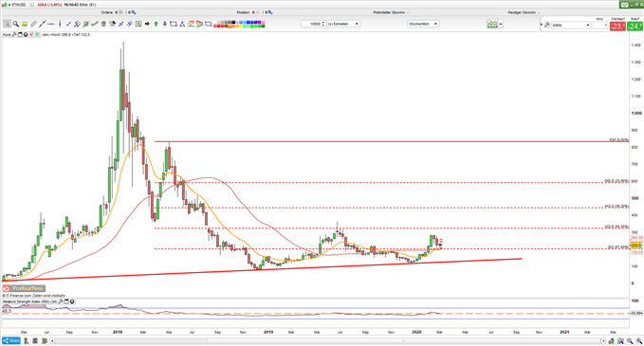Click the blue Share button
Viewport: 644px width, 346px height.
(11, 341)
